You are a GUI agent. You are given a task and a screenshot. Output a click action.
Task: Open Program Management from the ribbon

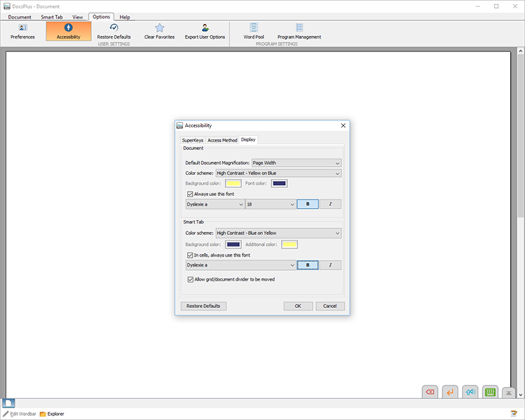click(299, 31)
